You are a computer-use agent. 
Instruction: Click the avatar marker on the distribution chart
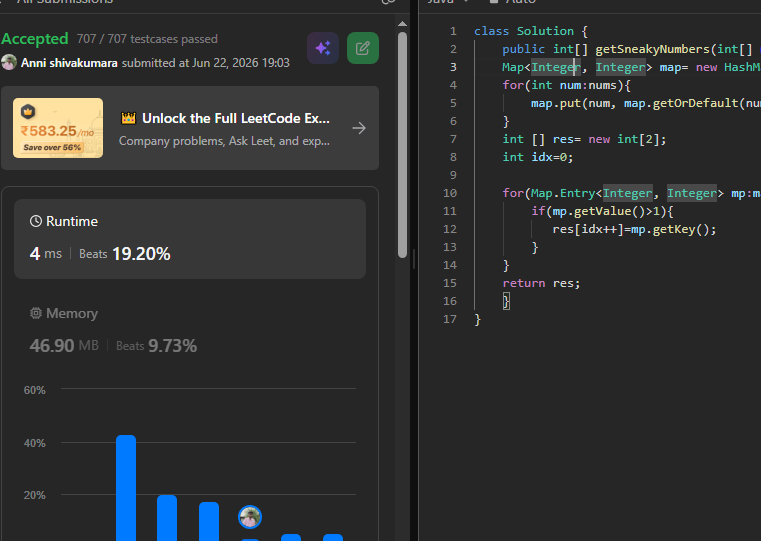tap(250, 517)
